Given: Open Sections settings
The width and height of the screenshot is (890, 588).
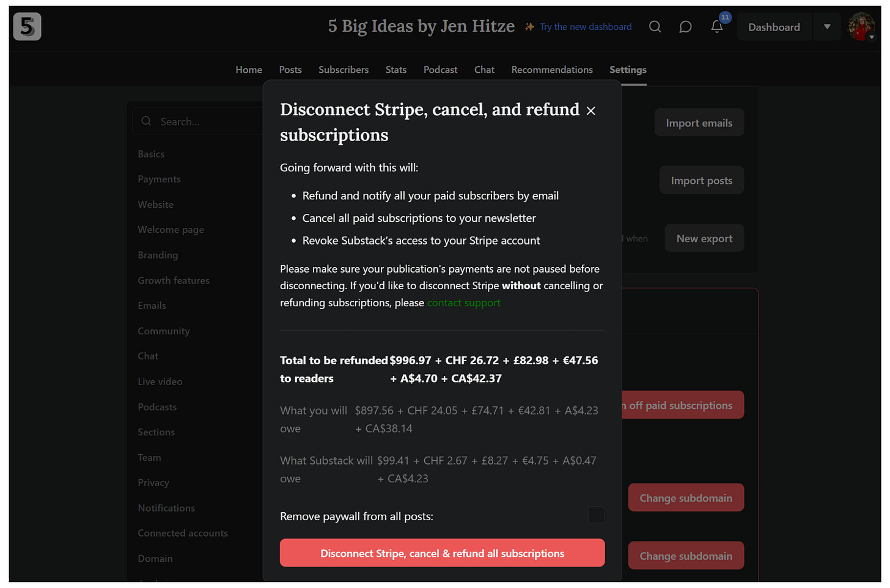Looking at the screenshot, I should click(x=156, y=432).
